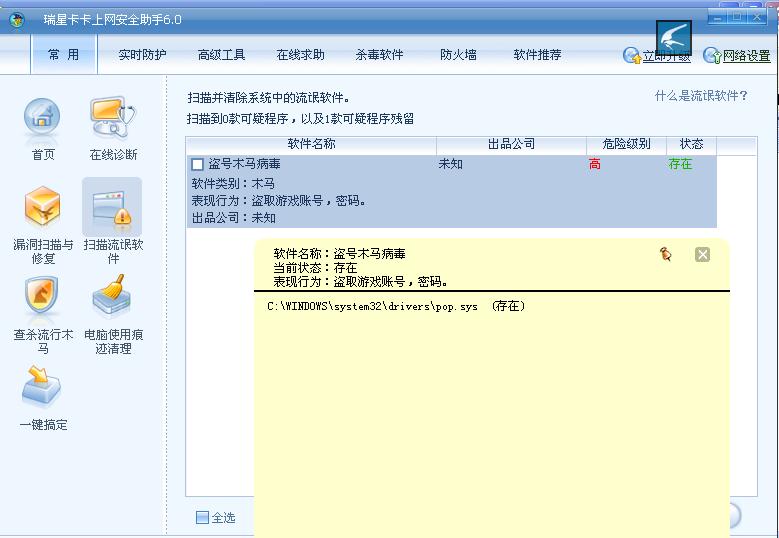This screenshot has height=538, width=779.
Task: Click the 什么是流氓软件? help link
Action: (x=701, y=96)
